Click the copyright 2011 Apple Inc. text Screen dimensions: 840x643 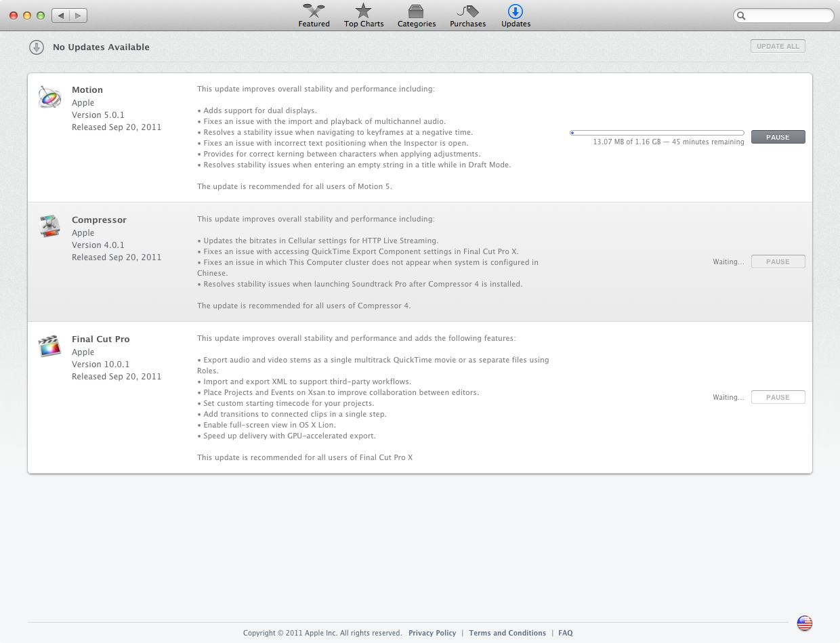[x=322, y=633]
